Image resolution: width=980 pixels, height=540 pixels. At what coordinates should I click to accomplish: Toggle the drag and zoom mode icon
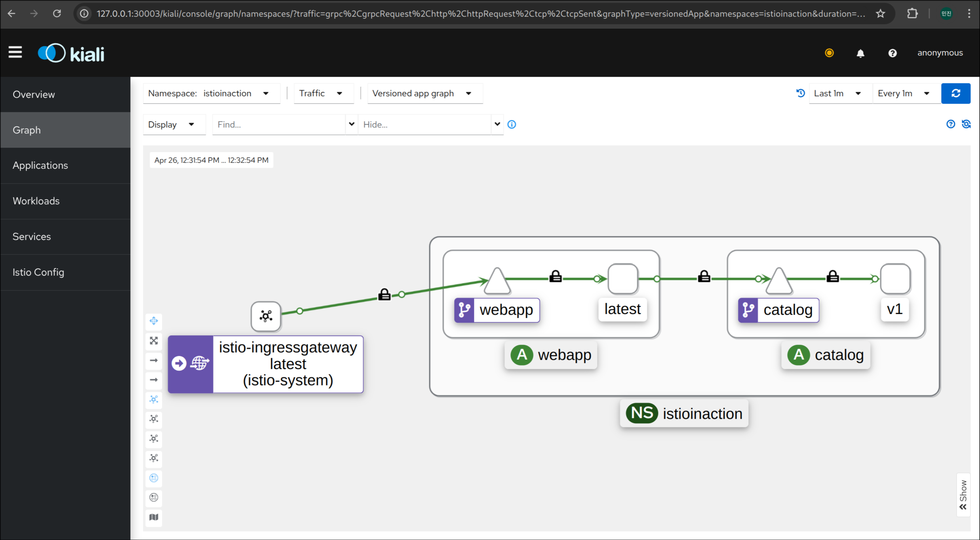[x=154, y=321]
